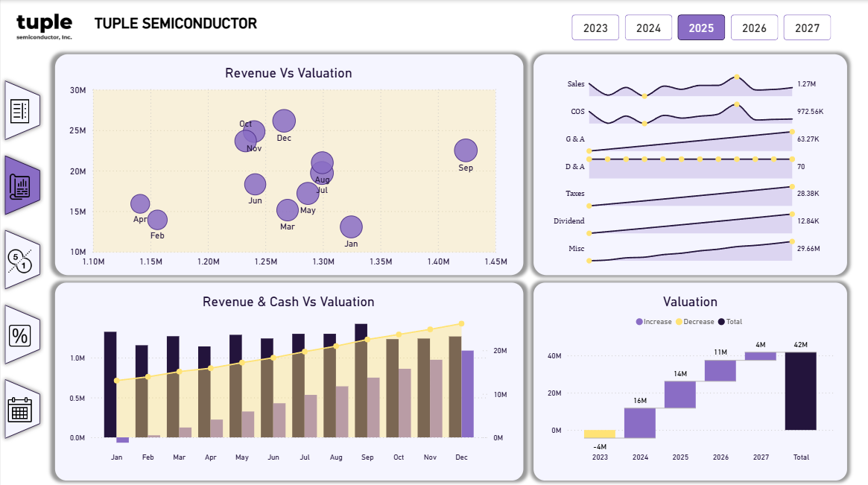Click the COS sparkline row
This screenshot has height=485, width=868.
tap(691, 113)
